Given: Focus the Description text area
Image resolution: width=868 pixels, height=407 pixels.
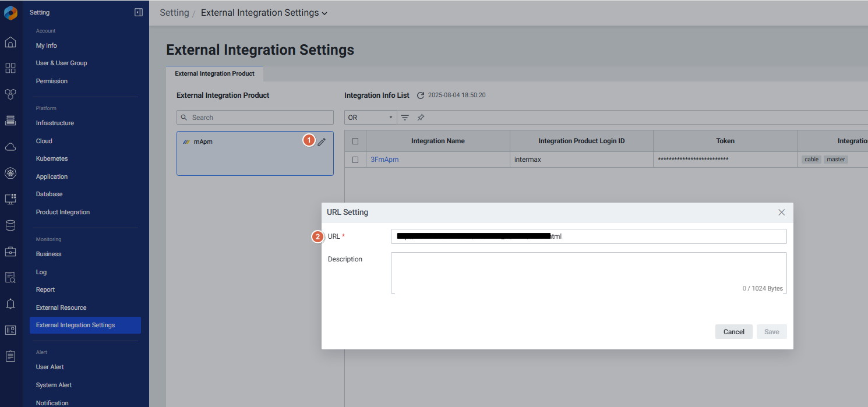Looking at the screenshot, I should pyautogui.click(x=588, y=272).
